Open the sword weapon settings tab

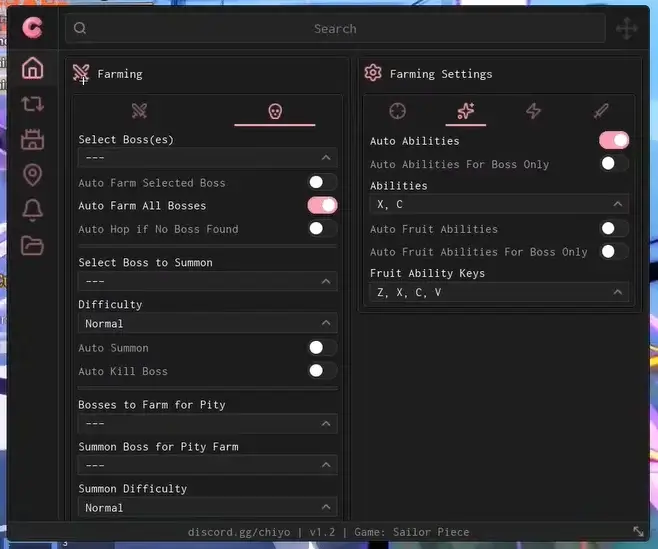click(601, 111)
